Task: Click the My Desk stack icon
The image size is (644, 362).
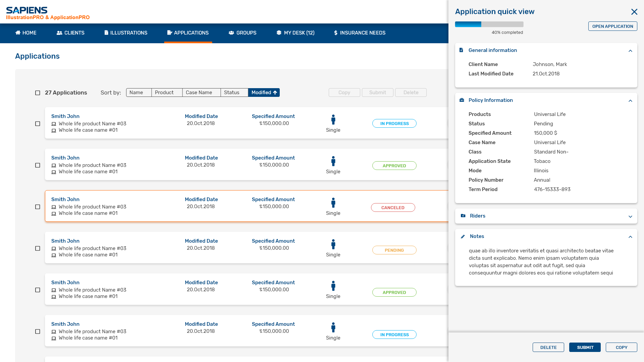Action: coord(279,33)
